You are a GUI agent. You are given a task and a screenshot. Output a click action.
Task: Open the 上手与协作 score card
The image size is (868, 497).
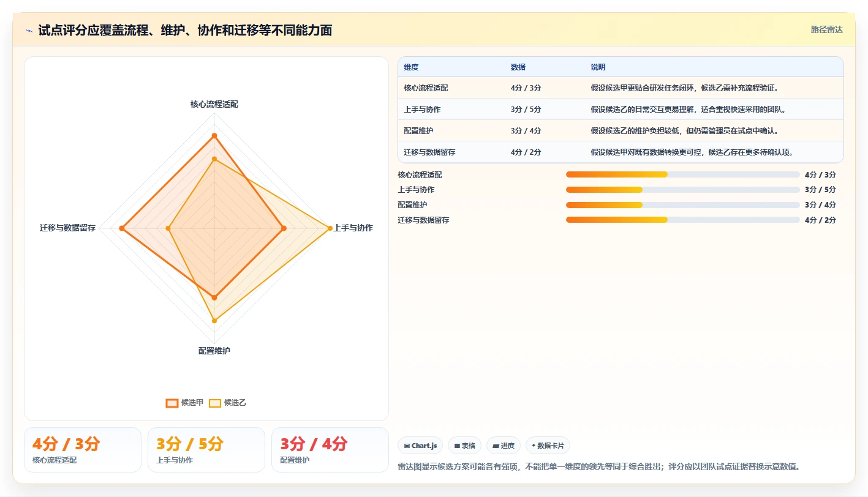point(206,450)
